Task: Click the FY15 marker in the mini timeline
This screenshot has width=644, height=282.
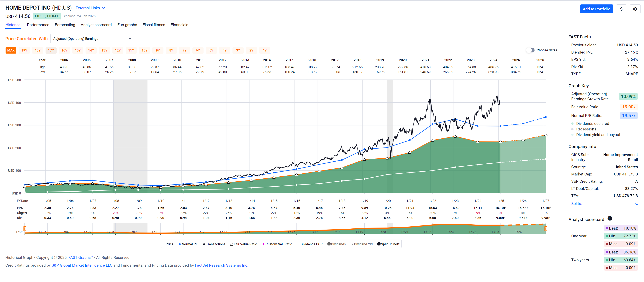Action: point(269,232)
